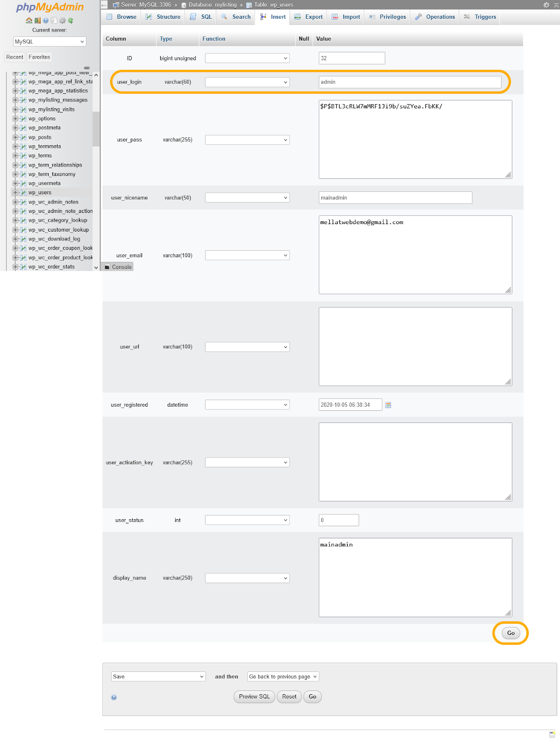Open the Console bar
Image resolution: width=560 pixels, height=747 pixels.
pyautogui.click(x=118, y=267)
